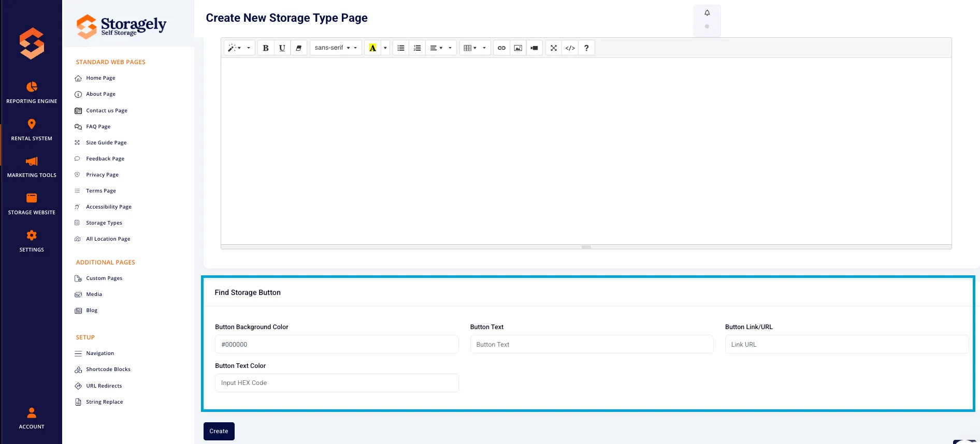This screenshot has height=444, width=980.
Task: Focus the Button Text input field
Action: [592, 344]
